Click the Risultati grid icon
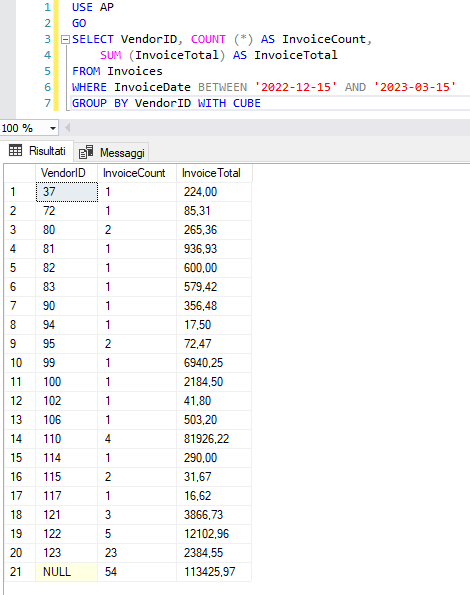 (16, 151)
